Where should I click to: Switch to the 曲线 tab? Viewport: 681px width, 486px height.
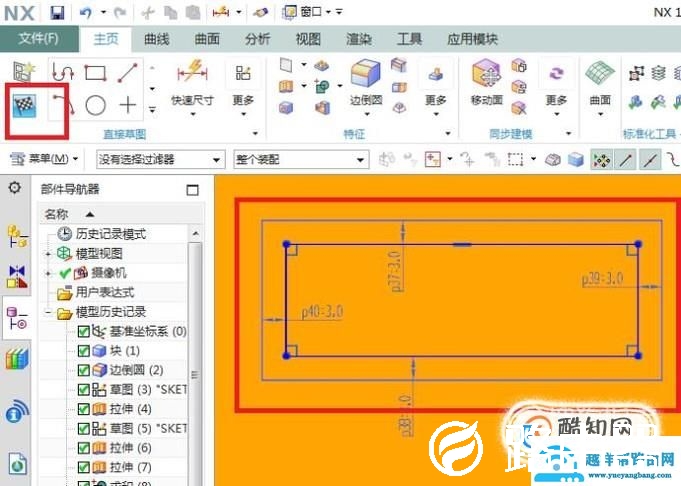156,40
